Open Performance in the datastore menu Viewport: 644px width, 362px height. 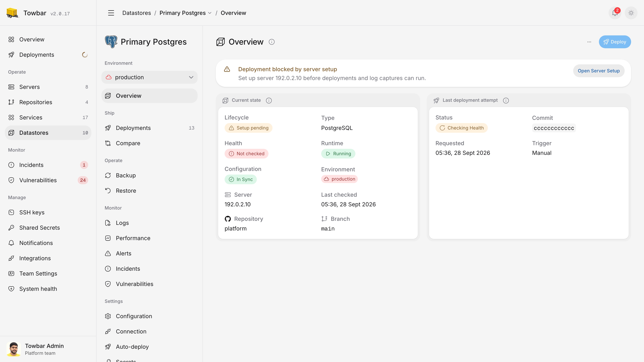point(150,238)
